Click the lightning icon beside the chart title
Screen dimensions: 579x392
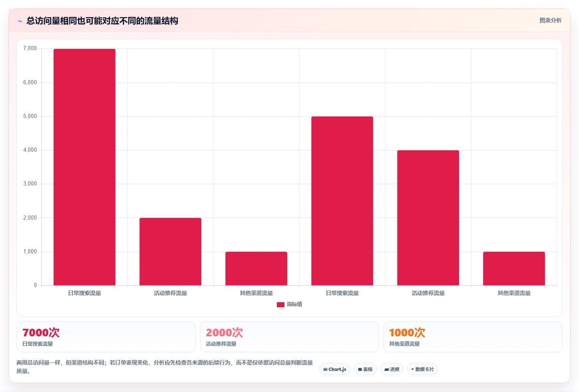pos(20,21)
